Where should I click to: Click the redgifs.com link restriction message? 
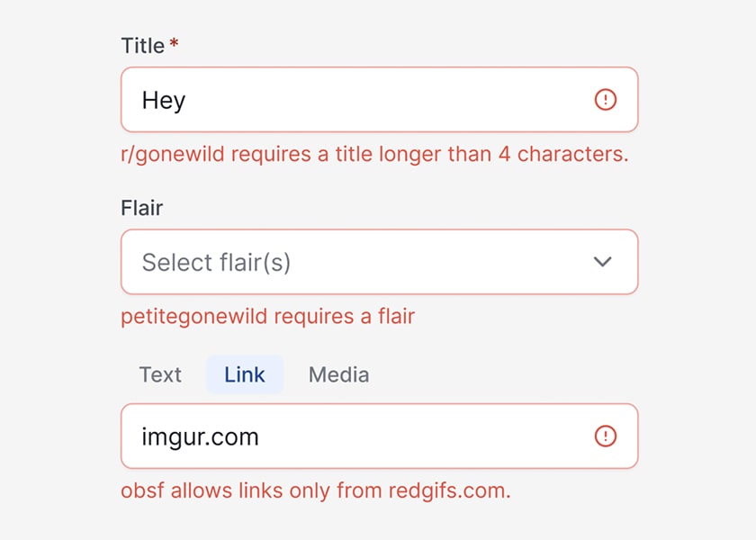[315, 490]
